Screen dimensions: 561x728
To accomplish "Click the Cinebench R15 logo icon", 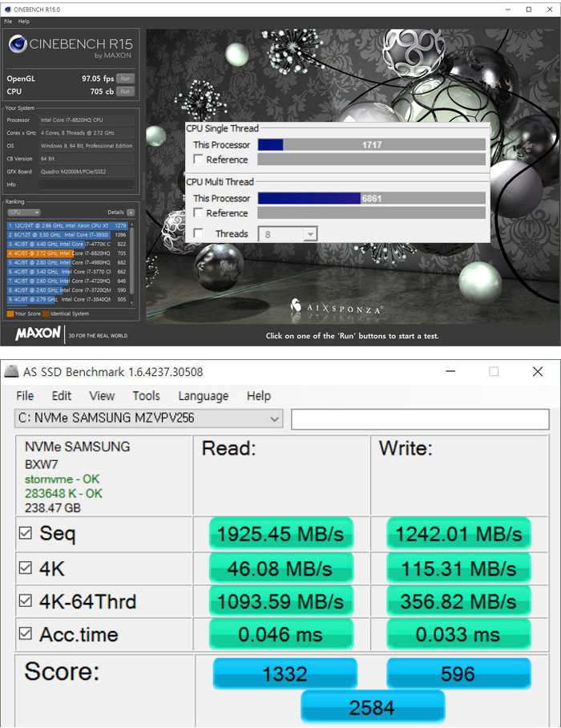I will 18,45.
